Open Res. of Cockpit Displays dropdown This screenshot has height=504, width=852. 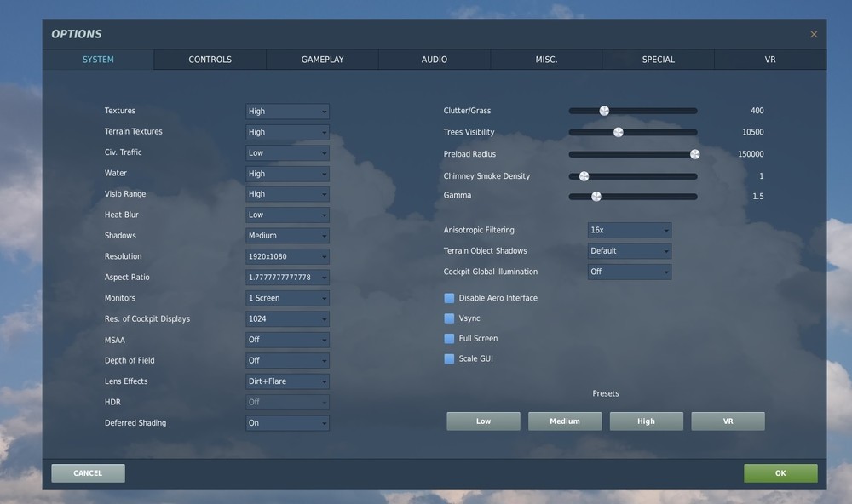pos(287,318)
